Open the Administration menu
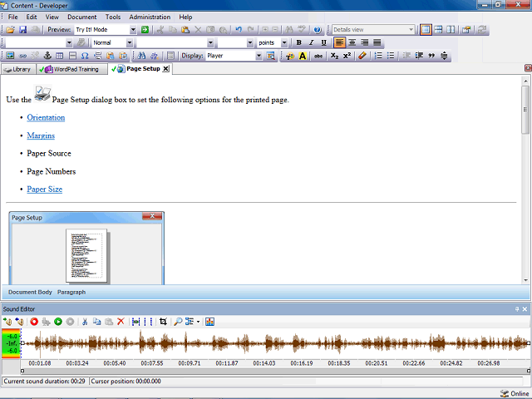532x399 pixels. click(x=150, y=17)
